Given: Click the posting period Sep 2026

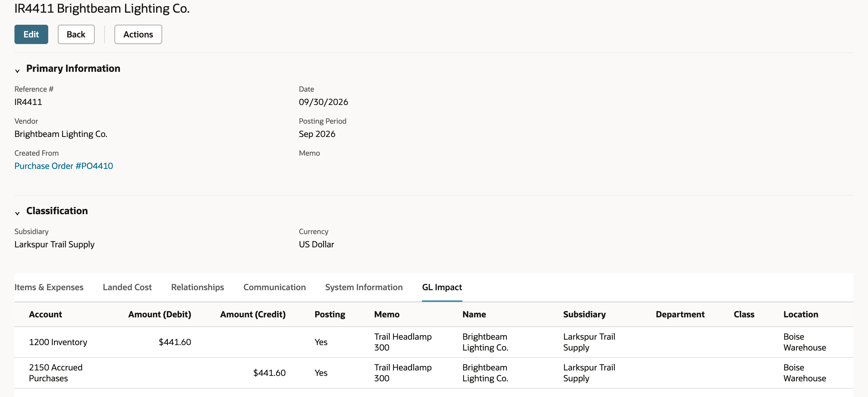Looking at the screenshot, I should [317, 134].
